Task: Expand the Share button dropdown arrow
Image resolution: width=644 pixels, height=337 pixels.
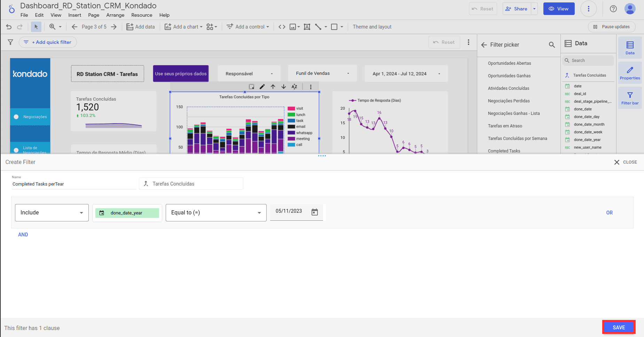Action: click(534, 9)
